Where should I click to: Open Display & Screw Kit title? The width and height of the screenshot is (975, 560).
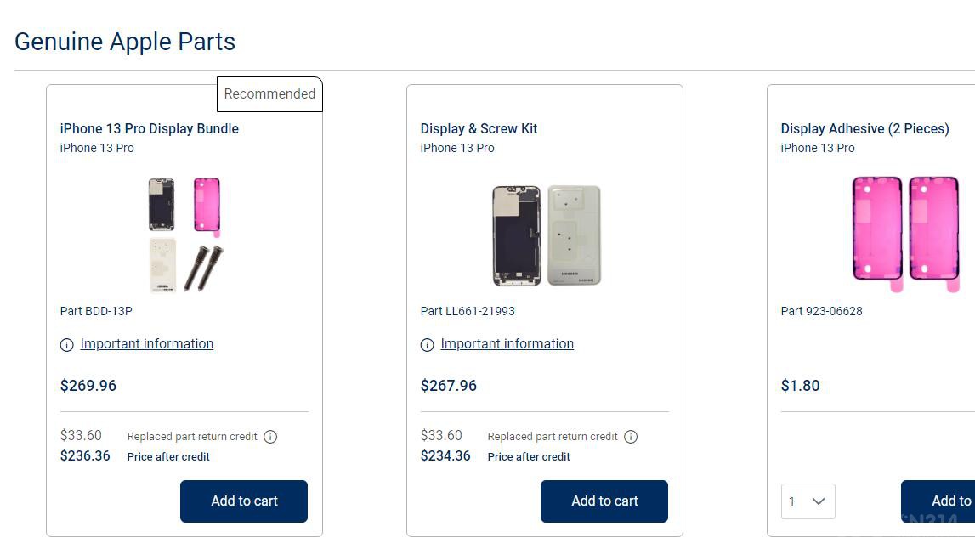pyautogui.click(x=479, y=128)
